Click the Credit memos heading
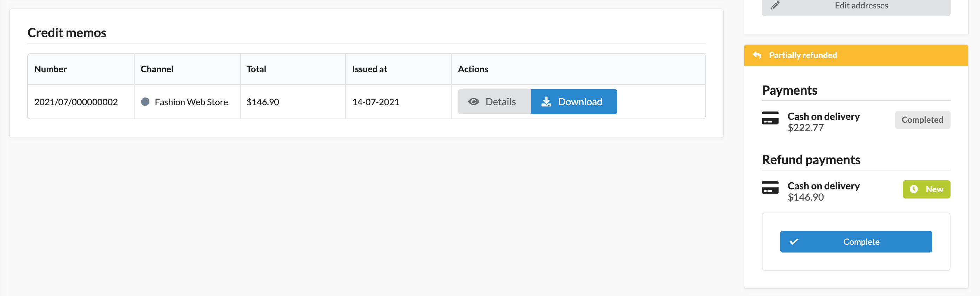Viewport: 980px width, 296px height. coord(67,33)
